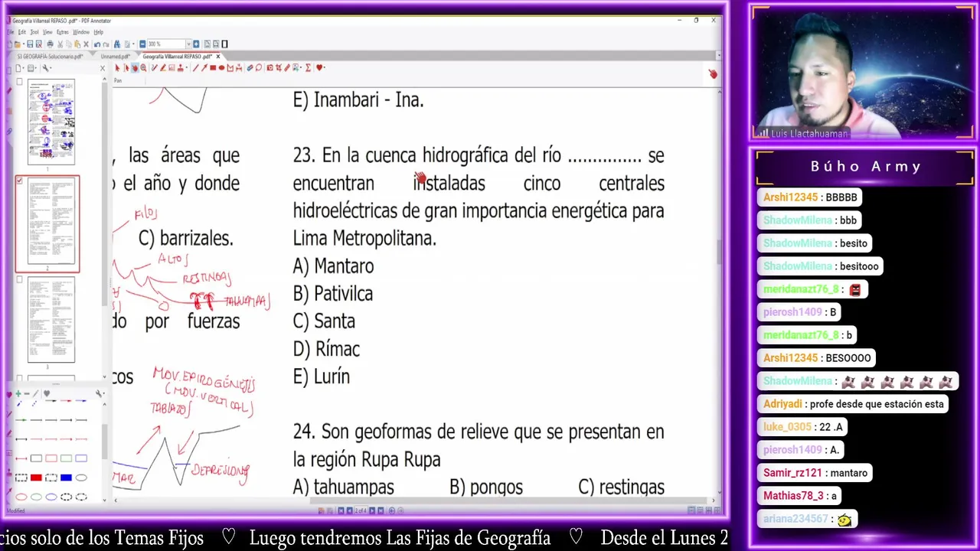Remove toolbox item with minus icon
The width and height of the screenshot is (980, 551).
(x=27, y=393)
